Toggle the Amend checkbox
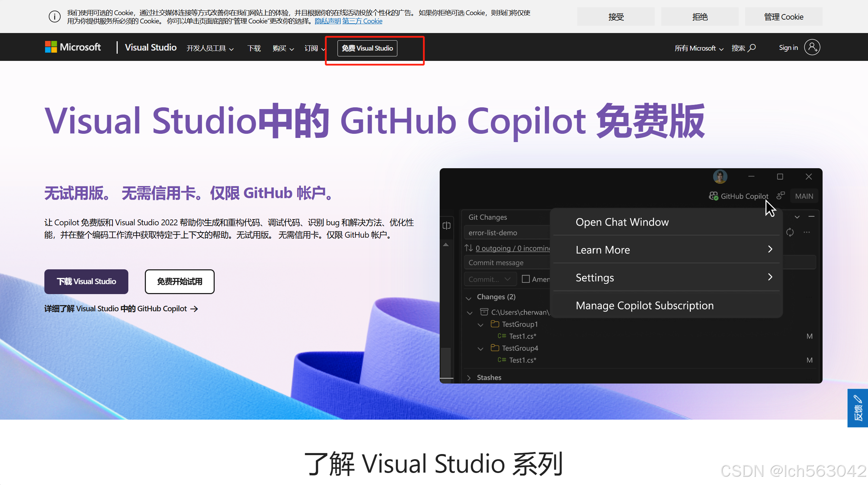The height and width of the screenshot is (485, 868). click(x=526, y=279)
